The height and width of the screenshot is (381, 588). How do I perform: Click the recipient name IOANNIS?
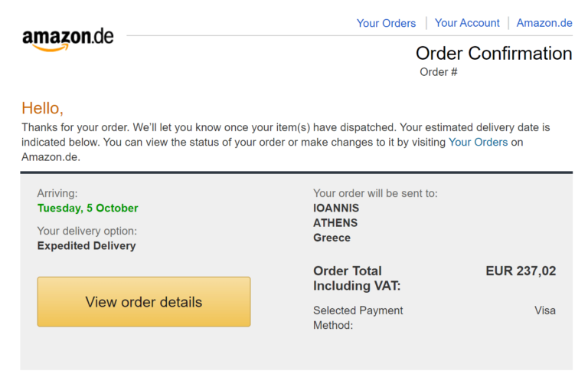(x=336, y=208)
